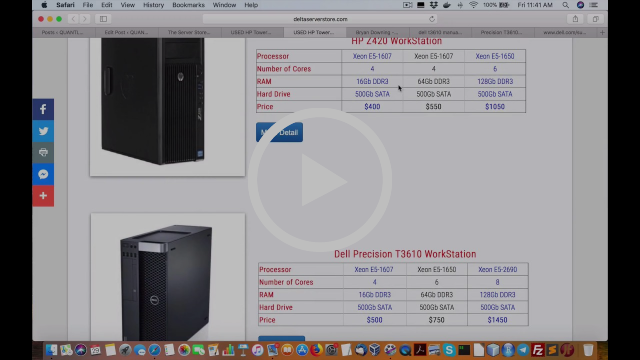This screenshot has width=640, height=360.
Task: Open the Bookmarks menu
Action: point(188,5)
